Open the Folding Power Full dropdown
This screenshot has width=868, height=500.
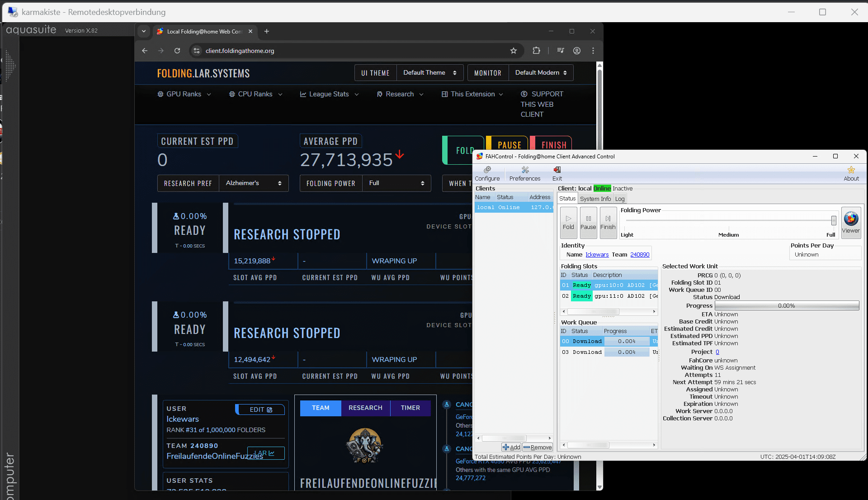pyautogui.click(x=396, y=183)
